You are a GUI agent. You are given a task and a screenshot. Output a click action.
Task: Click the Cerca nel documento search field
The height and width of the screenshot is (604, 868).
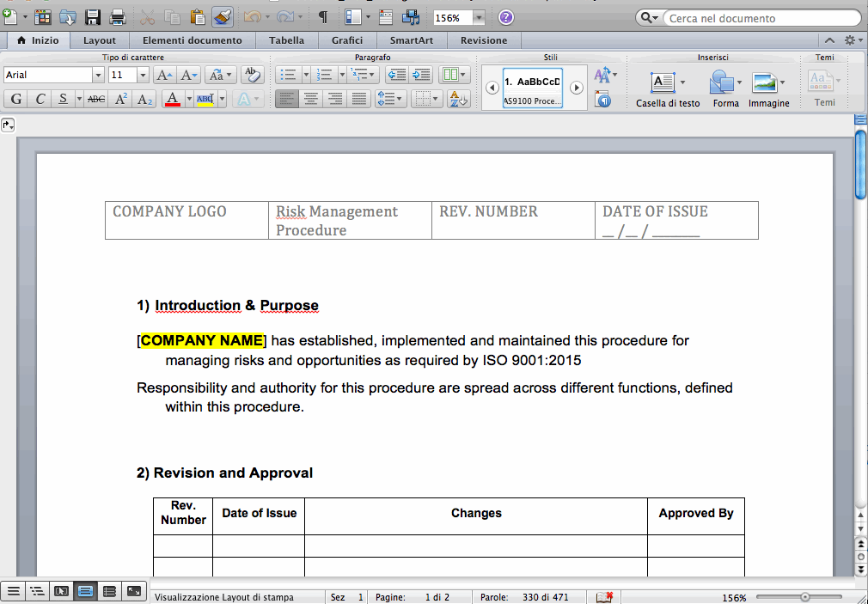(761, 18)
